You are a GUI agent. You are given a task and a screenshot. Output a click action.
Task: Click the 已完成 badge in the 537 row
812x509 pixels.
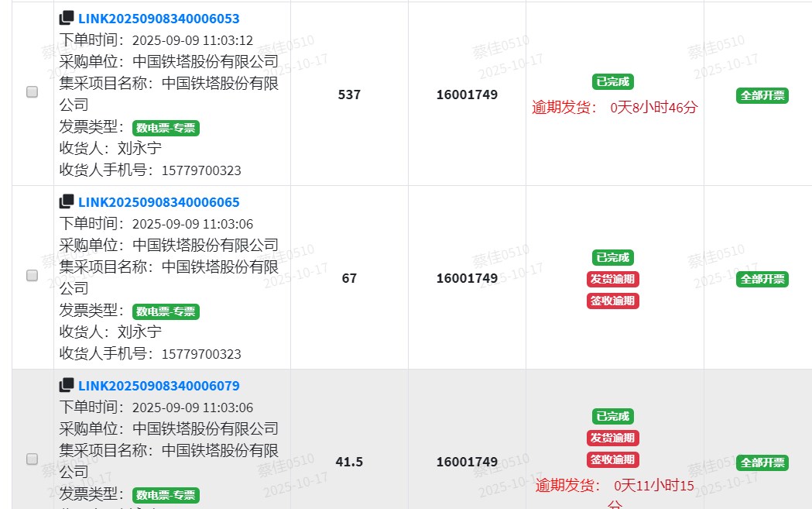[613, 82]
